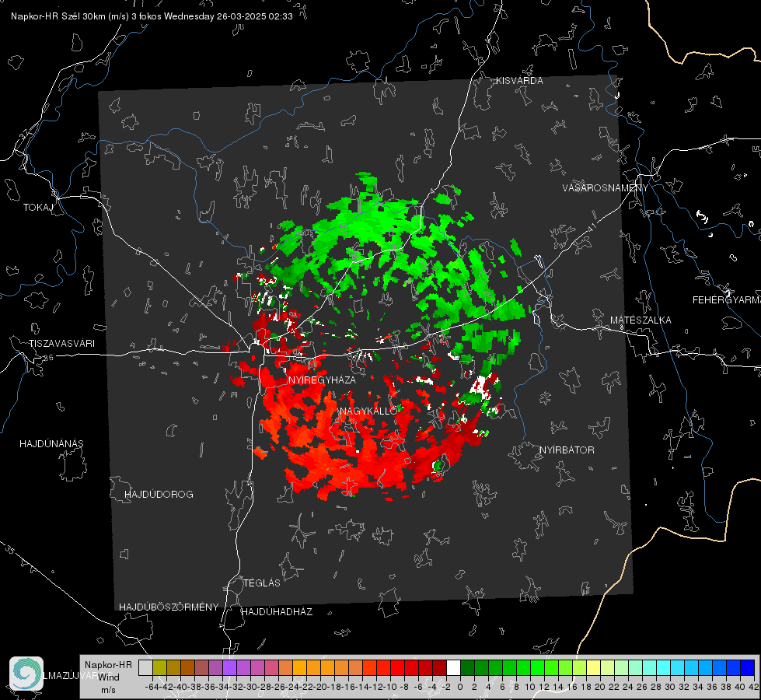Click the TÉGLÁS town label
Viewport: 761px width, 700px height.
pos(262,583)
